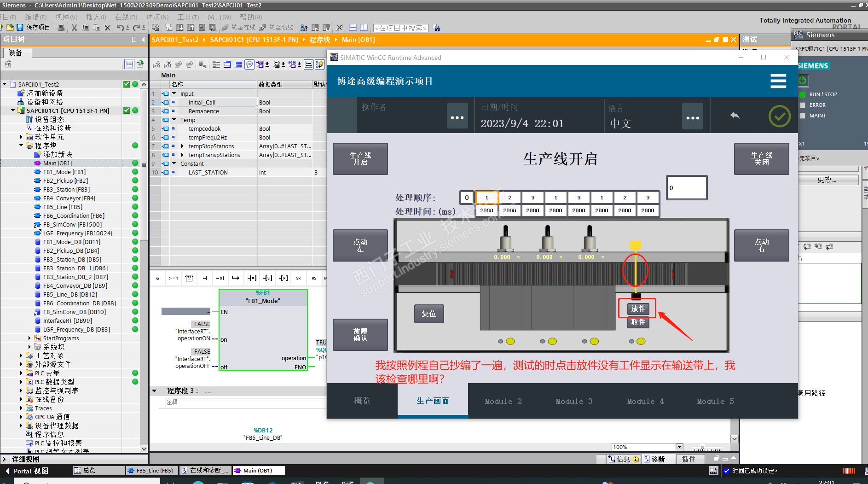This screenshot has height=484, width=868.
Task: Click the copy icon in main toolbar
Action: click(85, 28)
